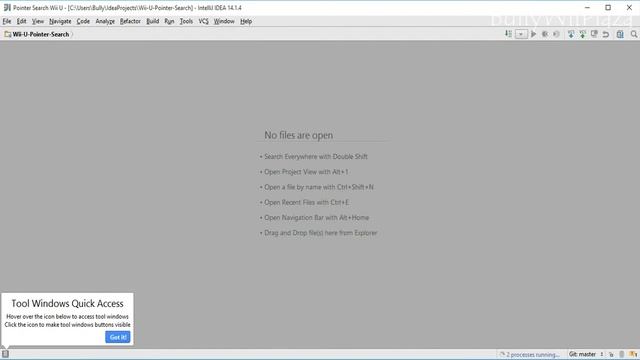Click 'Open Navigation Bar with Alt+Home' text
The height and width of the screenshot is (360, 640).
pyautogui.click(x=316, y=218)
